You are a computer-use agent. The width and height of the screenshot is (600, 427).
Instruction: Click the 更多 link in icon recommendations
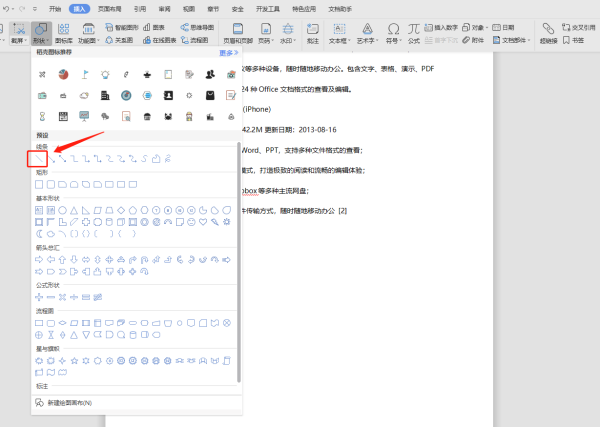pyautogui.click(x=228, y=53)
